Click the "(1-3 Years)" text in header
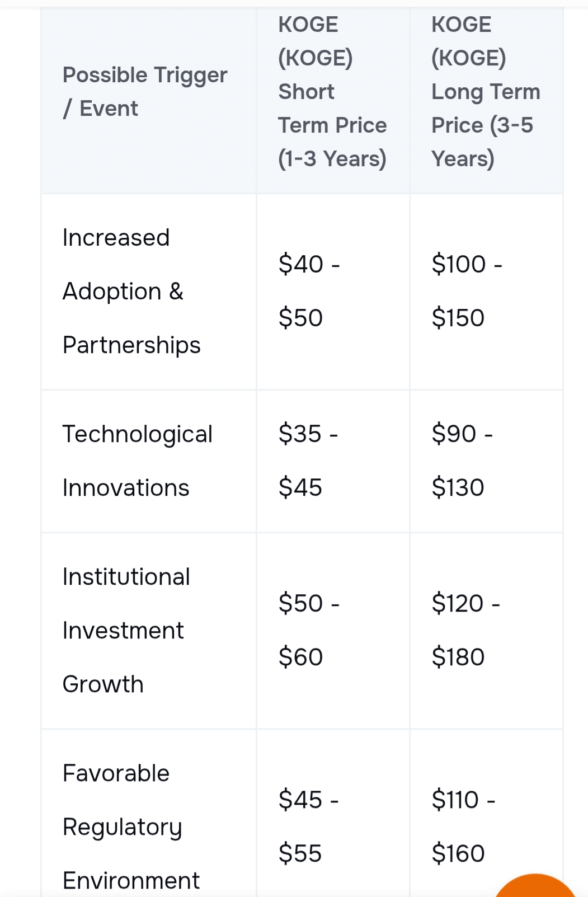Viewport: 588px width, 897px height. [x=332, y=159]
